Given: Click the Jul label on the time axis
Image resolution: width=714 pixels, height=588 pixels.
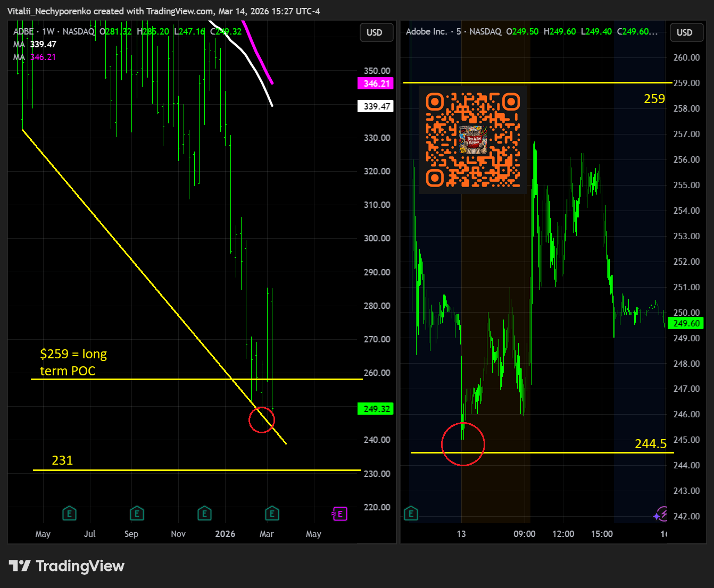Looking at the screenshot, I should [90, 534].
